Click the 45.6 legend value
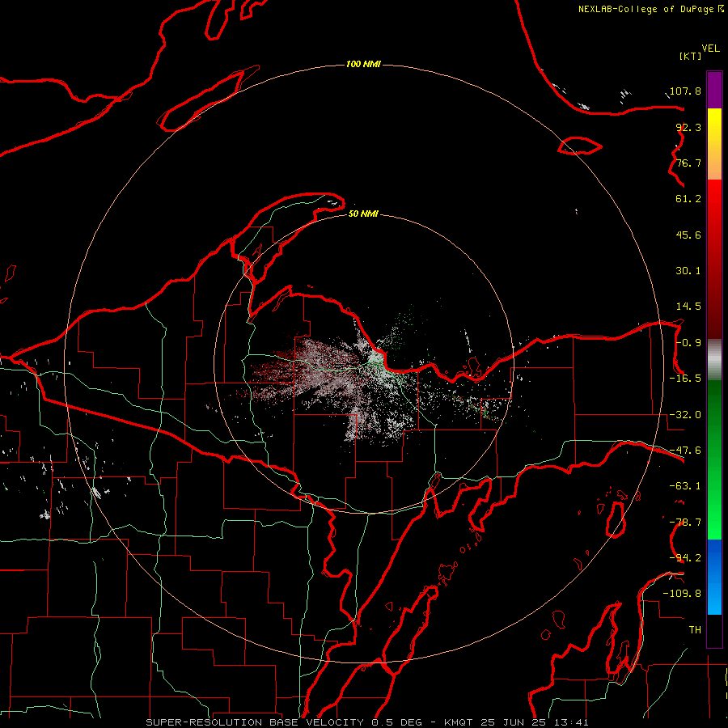728x728 pixels. (x=688, y=235)
